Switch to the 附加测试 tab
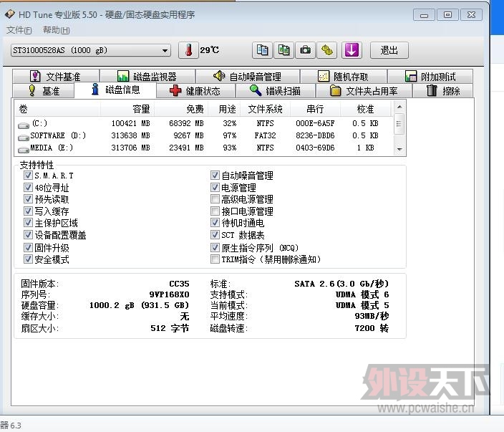Image resolution: width=504 pixels, height=432 pixels. click(430, 77)
